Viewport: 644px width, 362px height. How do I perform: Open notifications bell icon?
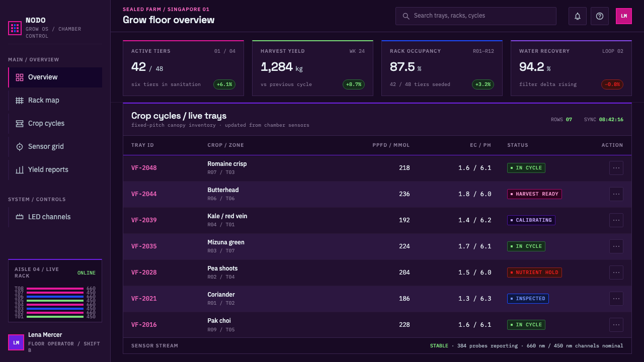coord(578,16)
